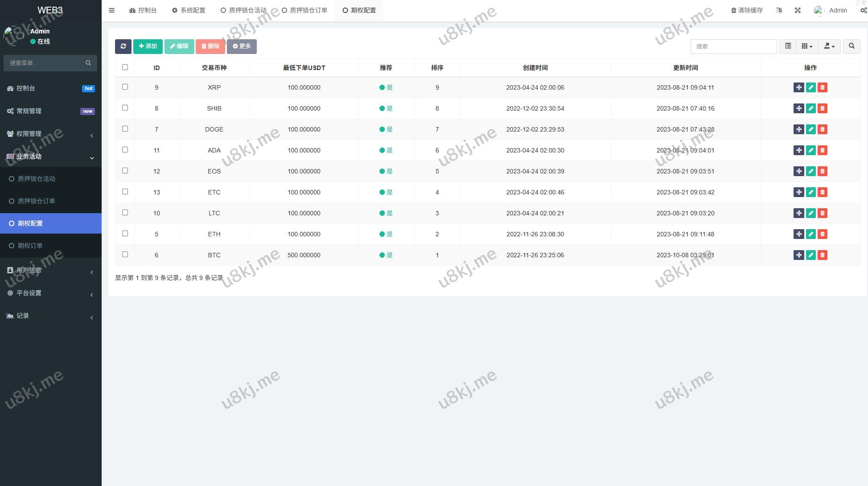Screen dimensions: 868x486
Task: Sort table by 排序 column header
Action: click(437, 68)
